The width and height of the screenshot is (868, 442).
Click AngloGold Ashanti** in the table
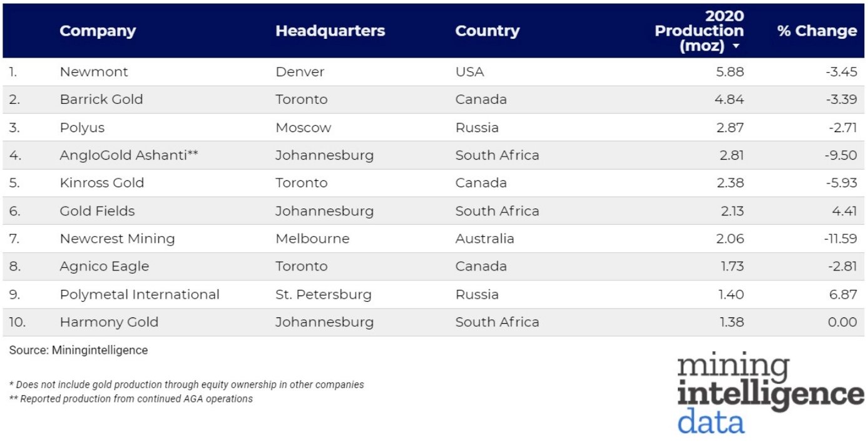[x=129, y=155]
